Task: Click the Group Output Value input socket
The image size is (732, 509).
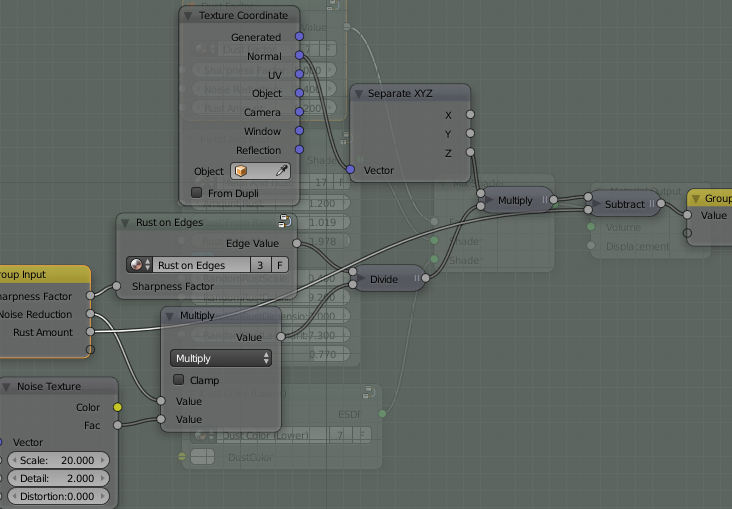Action: click(x=687, y=215)
